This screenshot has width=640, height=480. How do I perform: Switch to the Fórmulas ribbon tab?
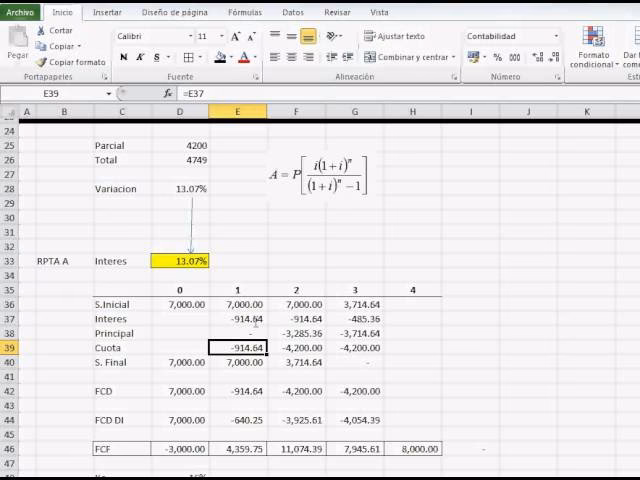(244, 13)
